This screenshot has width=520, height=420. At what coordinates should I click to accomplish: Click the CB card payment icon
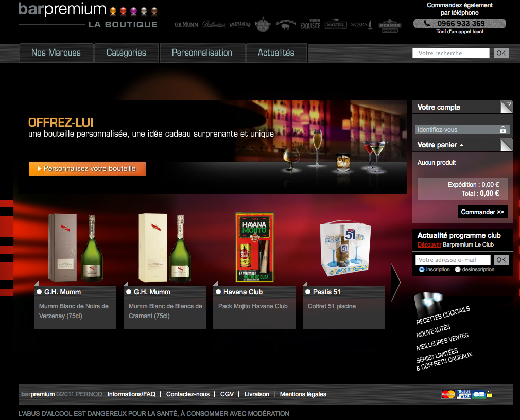point(478,394)
